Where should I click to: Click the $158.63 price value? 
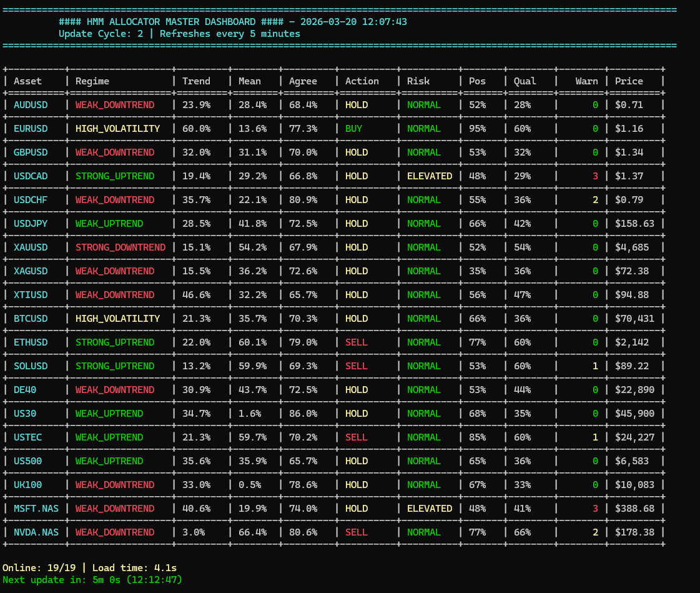(x=634, y=224)
